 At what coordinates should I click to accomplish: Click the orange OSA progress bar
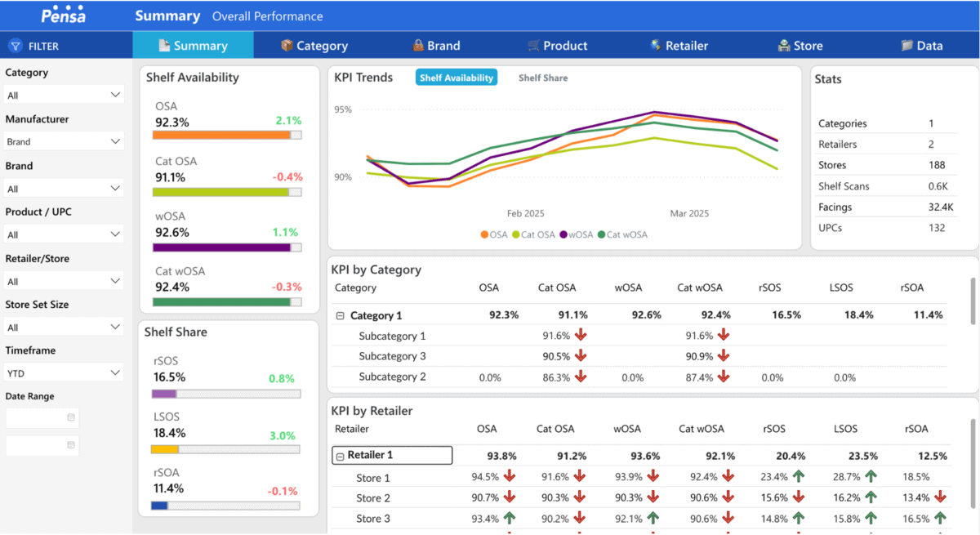(x=227, y=135)
